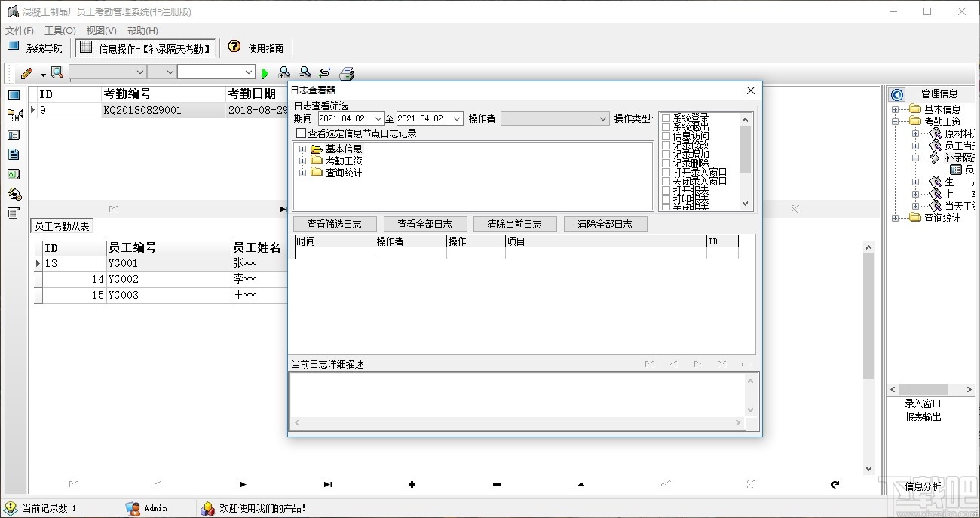The image size is (980, 518).
Task: Click the green run/filter arrow icon
Action: [265, 72]
